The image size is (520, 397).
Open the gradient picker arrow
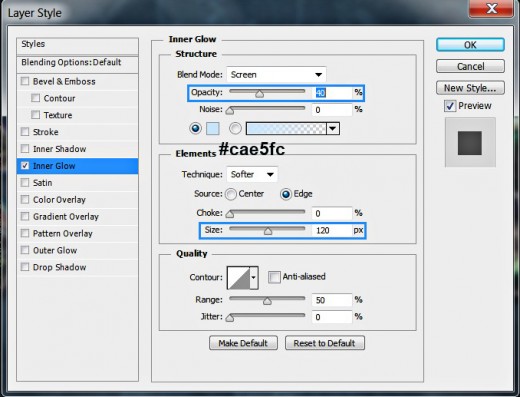click(333, 128)
